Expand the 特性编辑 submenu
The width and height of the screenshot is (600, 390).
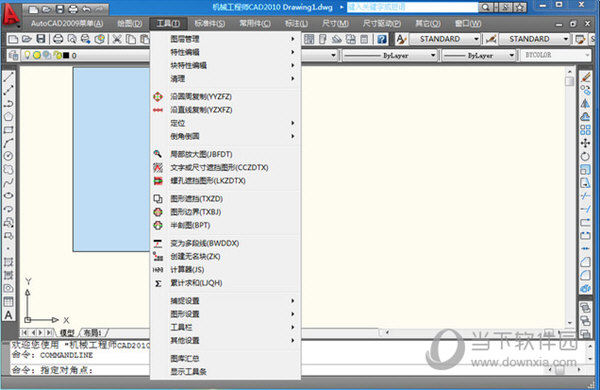pyautogui.click(x=225, y=52)
